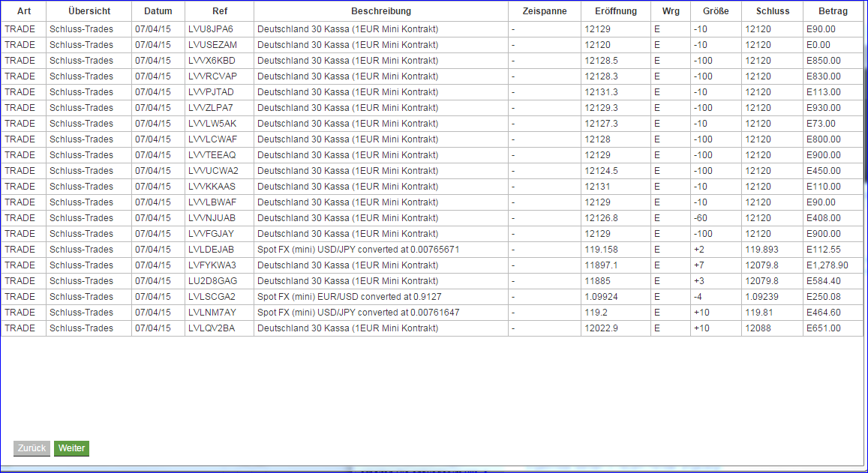
Task: Click the Zurück button
Action: point(32,448)
